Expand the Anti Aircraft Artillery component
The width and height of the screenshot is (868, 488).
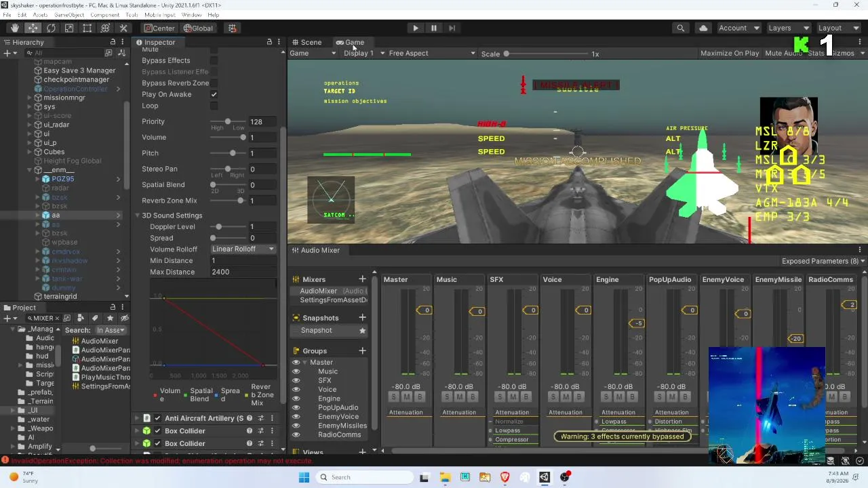click(x=136, y=418)
